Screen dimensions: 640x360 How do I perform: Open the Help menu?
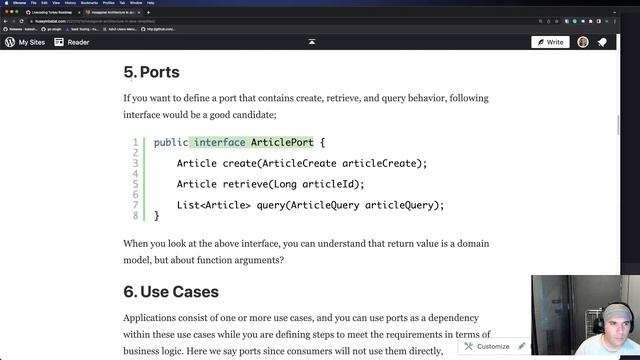click(x=151, y=3)
